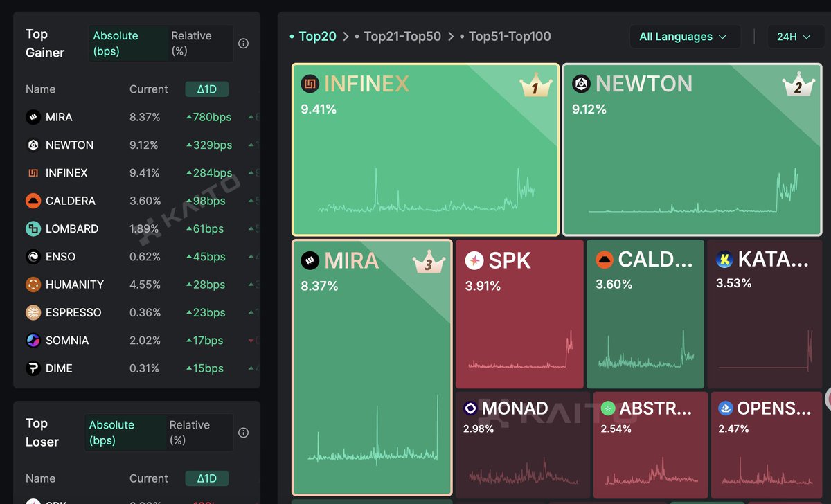Click 23bps in the ESPRESSO row
The image size is (831, 504).
[206, 312]
